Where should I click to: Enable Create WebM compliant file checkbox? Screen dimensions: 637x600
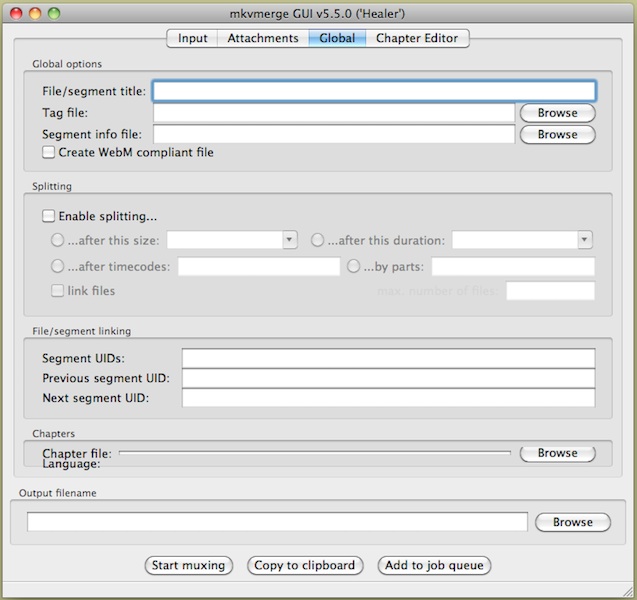49,153
